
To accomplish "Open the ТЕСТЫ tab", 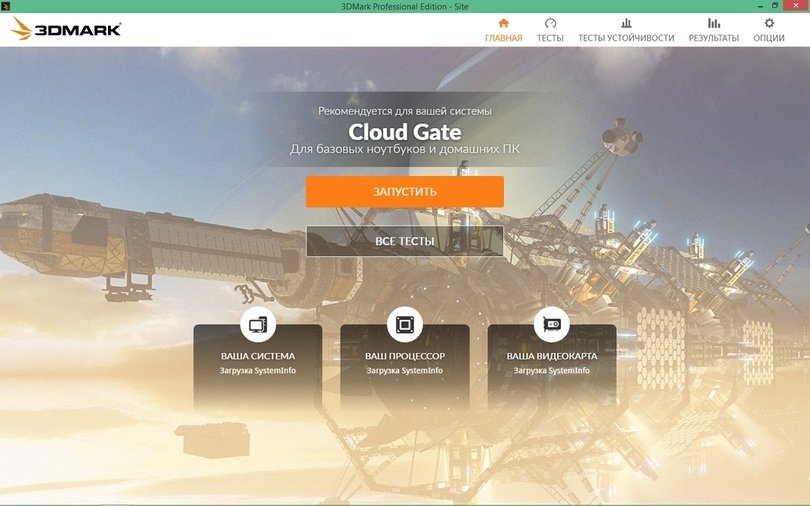I will 550,30.
